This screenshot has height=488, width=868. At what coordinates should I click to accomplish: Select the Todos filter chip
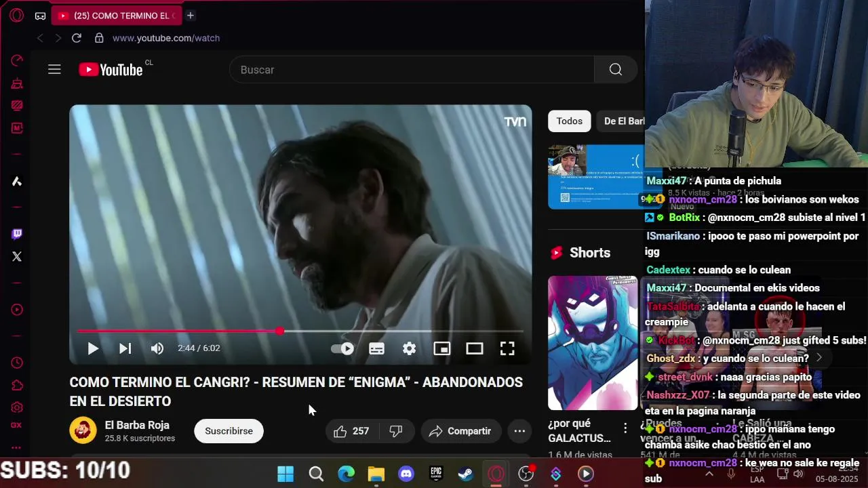569,121
